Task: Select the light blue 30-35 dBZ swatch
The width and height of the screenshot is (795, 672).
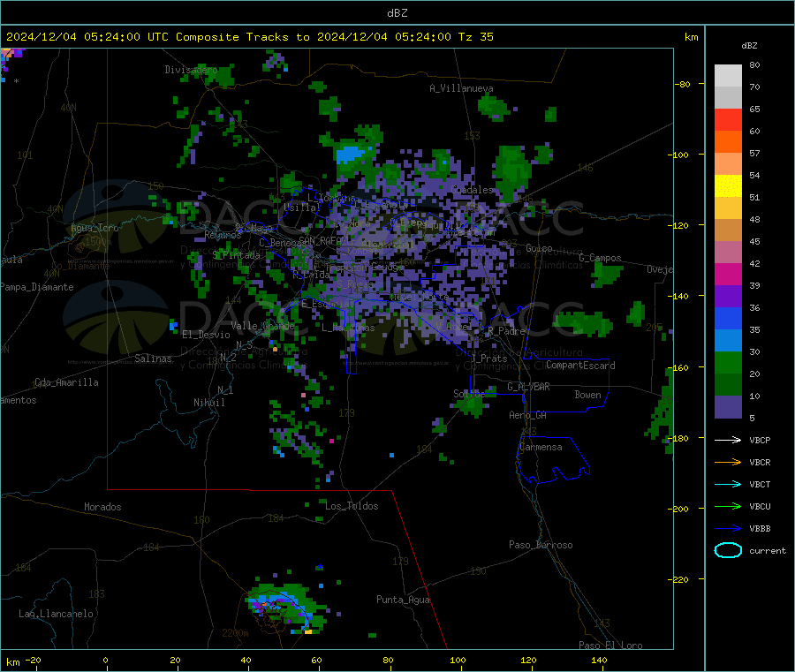Action: (728, 341)
